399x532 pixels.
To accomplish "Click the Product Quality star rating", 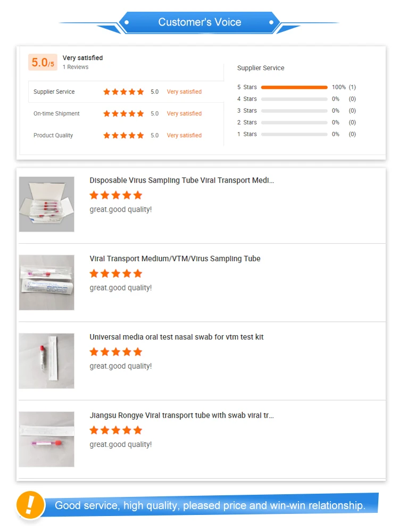I will tap(123, 136).
